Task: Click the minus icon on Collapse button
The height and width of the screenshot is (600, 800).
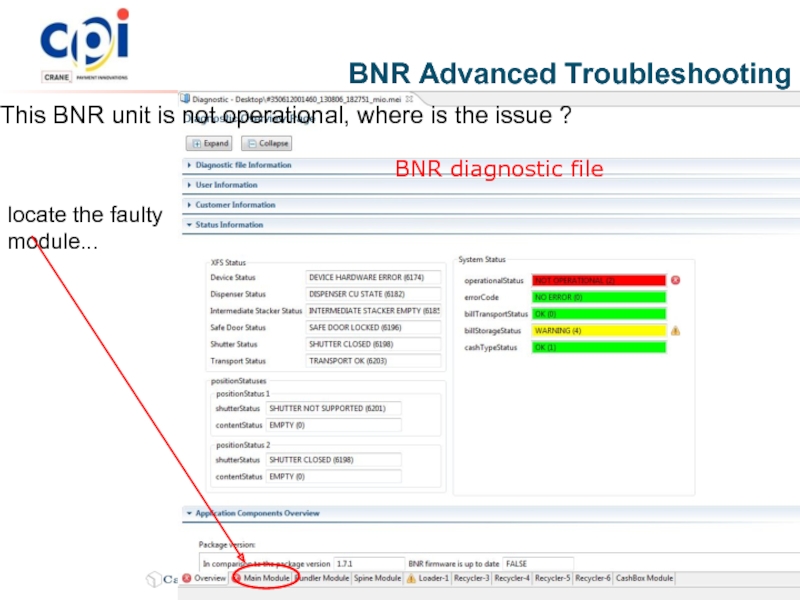Action: [252, 144]
